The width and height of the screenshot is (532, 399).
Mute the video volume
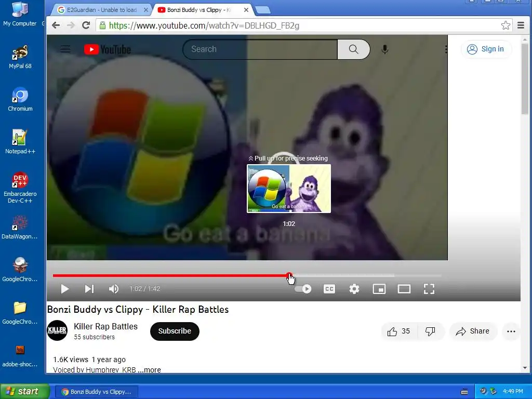tap(114, 289)
